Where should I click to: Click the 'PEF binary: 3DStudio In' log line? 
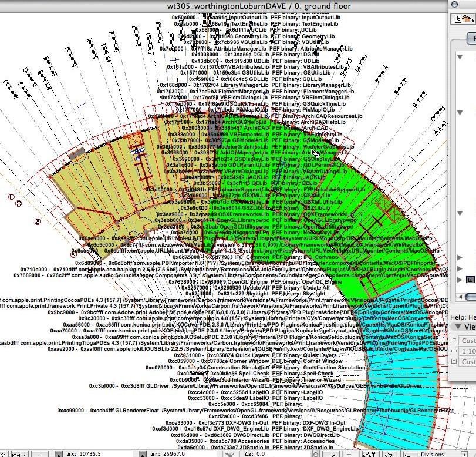(x=302, y=447)
